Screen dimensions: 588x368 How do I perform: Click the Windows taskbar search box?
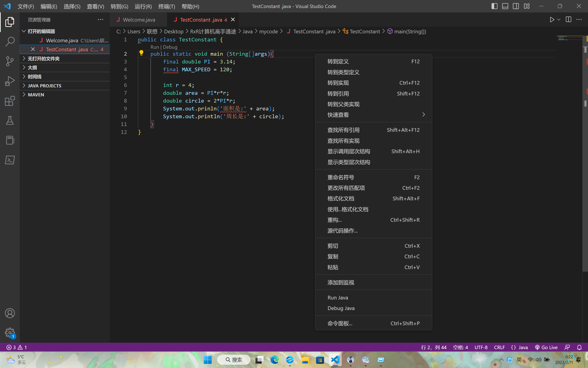tap(234, 360)
